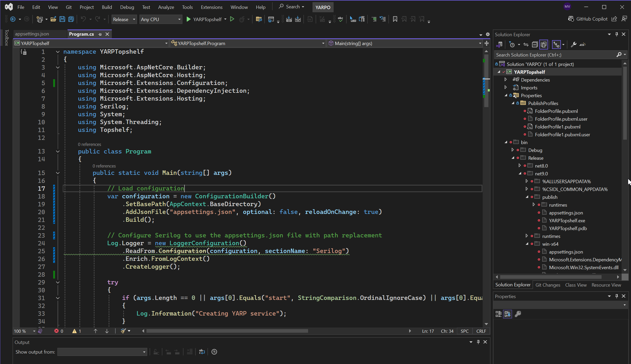Toggle auto-hide pin of the Properties panel
Screen dimensions: 631x364
pos(617,296)
